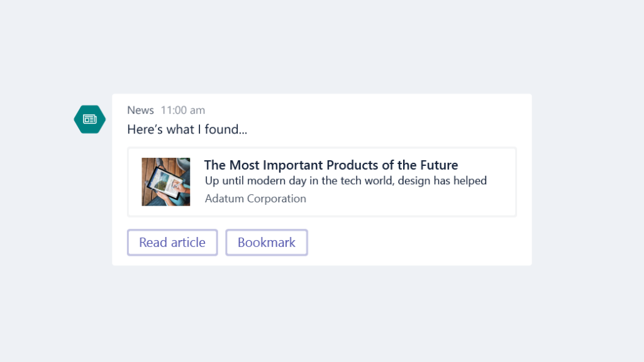Open 'The Most Important Products of the Future' title
The image size is (644, 362).
click(331, 165)
